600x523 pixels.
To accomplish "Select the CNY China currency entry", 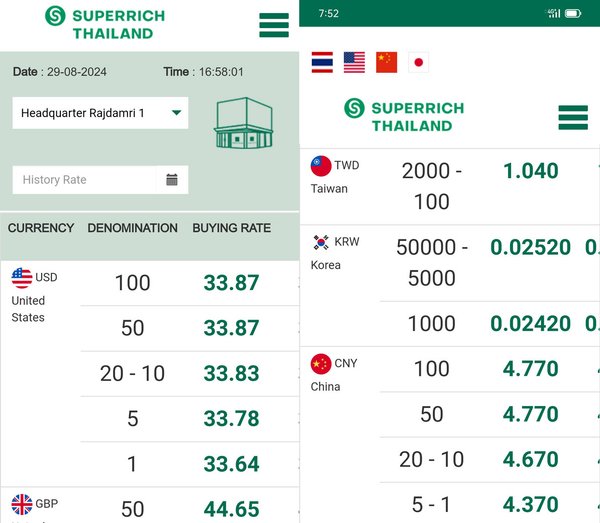I will pos(334,374).
